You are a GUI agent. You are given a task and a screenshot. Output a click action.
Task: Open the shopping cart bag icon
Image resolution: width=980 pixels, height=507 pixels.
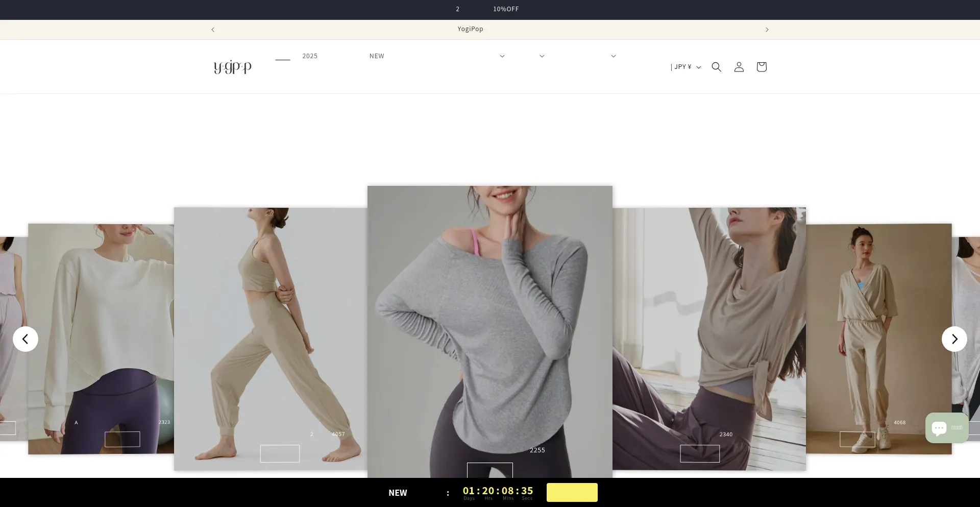(761, 67)
